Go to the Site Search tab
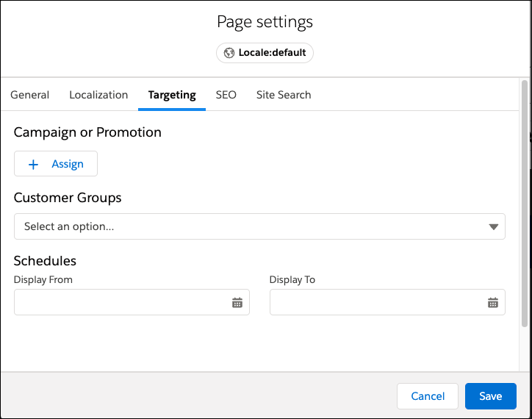This screenshot has height=419, width=532. [284, 95]
